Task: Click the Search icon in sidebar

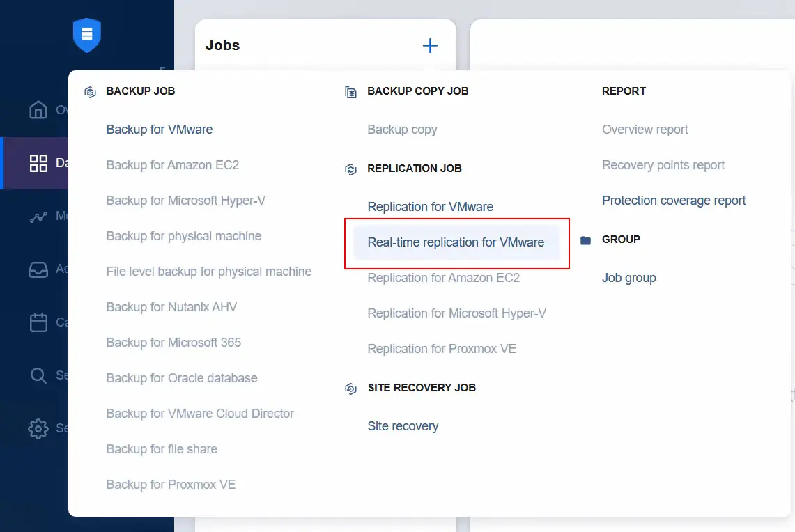Action: tap(38, 375)
